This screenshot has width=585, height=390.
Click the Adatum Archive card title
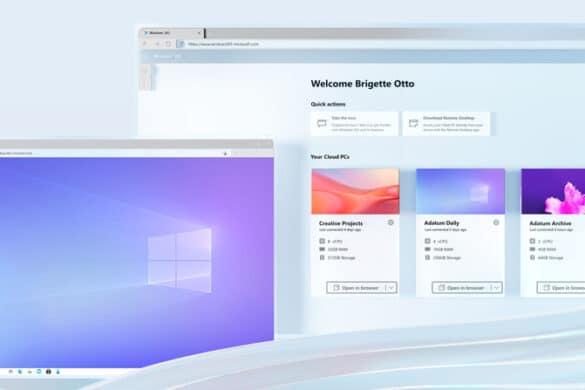[x=550, y=223]
